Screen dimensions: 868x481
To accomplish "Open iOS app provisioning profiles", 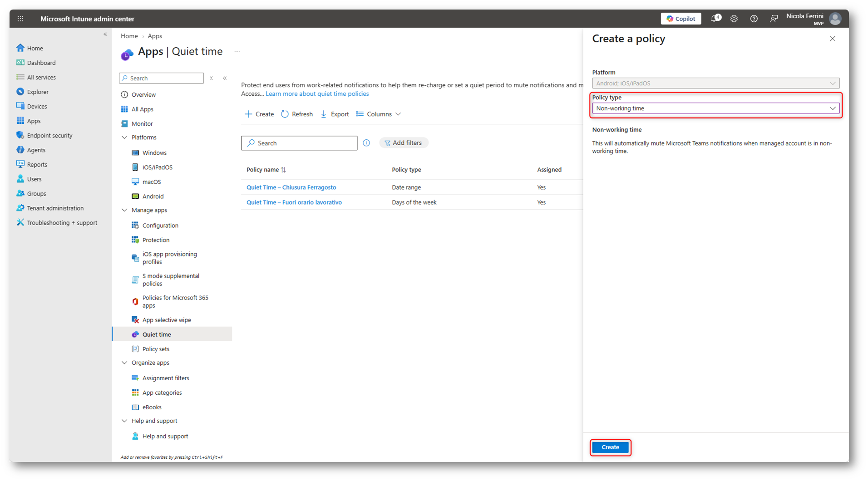I will tap(170, 258).
